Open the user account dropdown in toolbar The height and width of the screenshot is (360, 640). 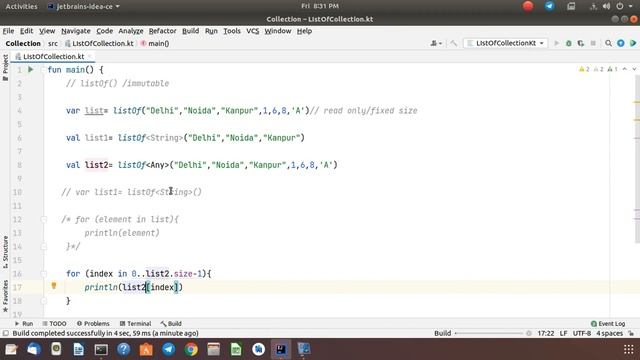click(x=436, y=43)
